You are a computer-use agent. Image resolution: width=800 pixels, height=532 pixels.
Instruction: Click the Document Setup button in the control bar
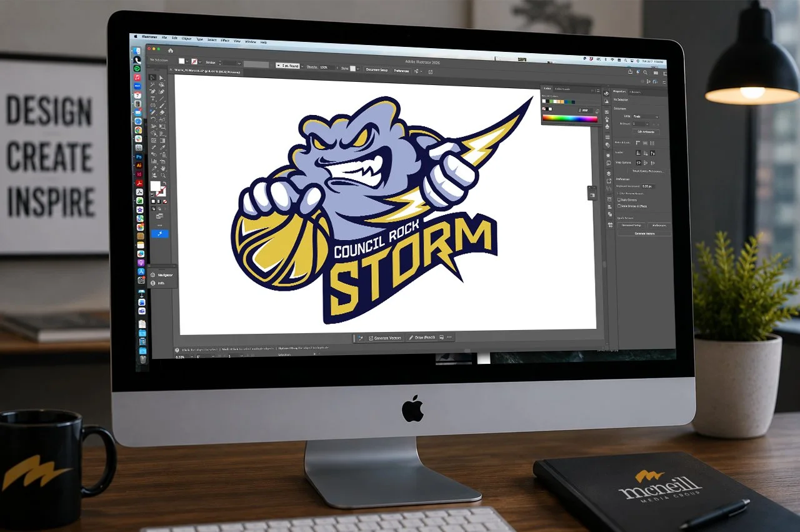[377, 69]
